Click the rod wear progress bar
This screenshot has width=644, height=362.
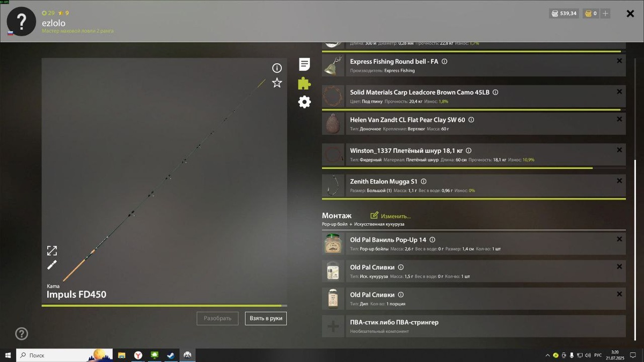pyautogui.click(x=164, y=306)
